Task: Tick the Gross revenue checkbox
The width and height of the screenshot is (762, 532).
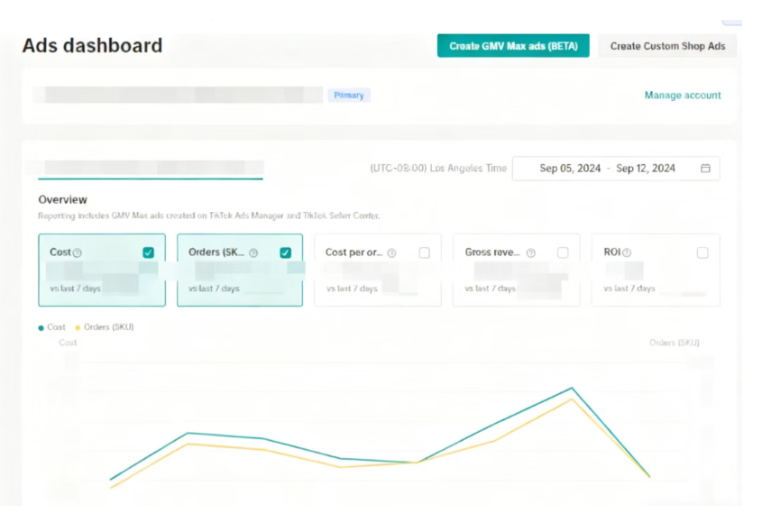Action: click(x=563, y=252)
